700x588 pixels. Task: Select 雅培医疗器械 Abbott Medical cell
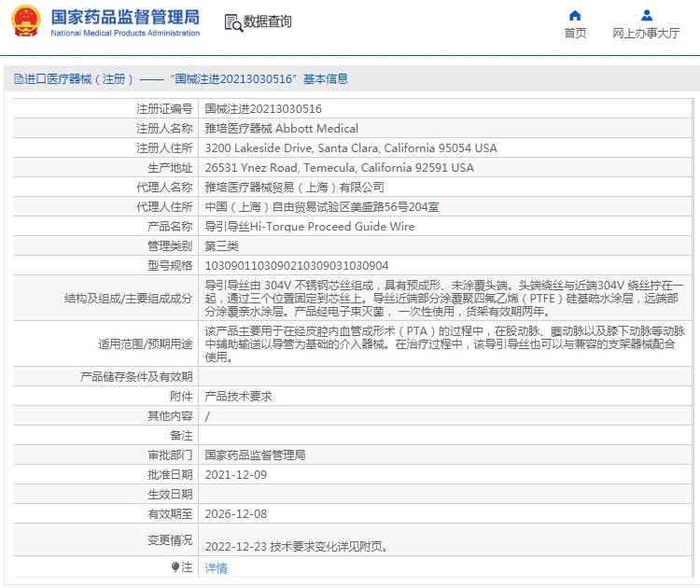pyautogui.click(x=281, y=129)
